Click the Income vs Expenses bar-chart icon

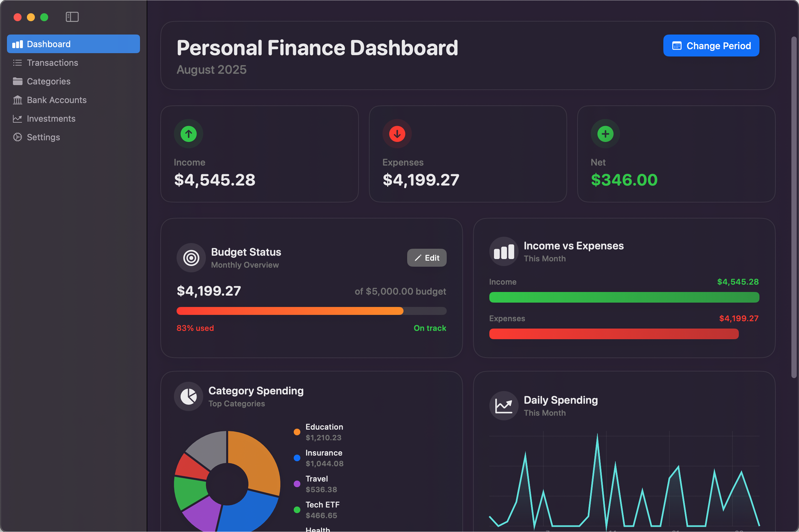(x=504, y=252)
